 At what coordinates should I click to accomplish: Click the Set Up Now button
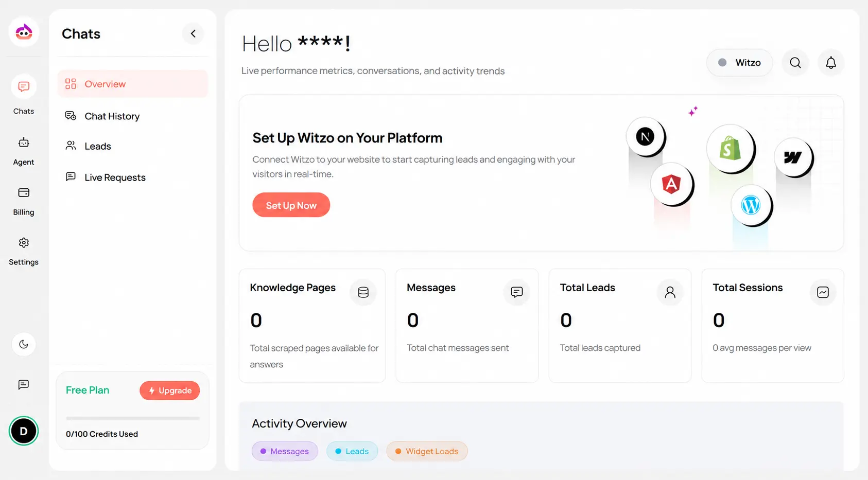pyautogui.click(x=291, y=205)
